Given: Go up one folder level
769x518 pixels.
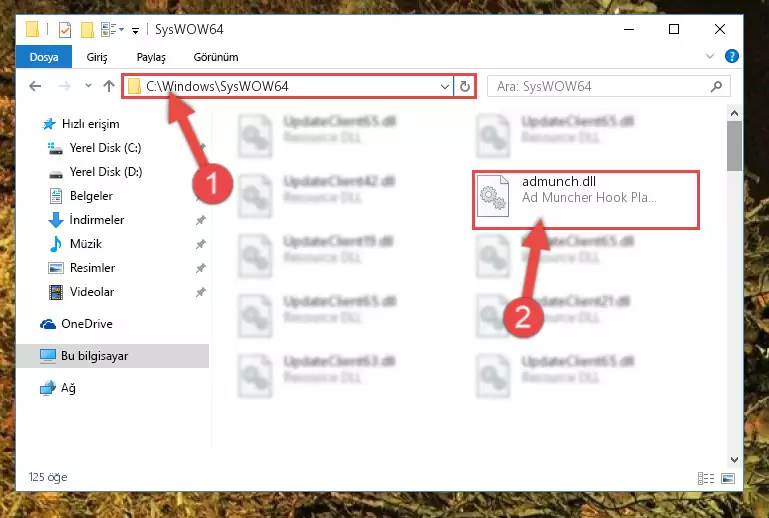Looking at the screenshot, I should [x=109, y=86].
